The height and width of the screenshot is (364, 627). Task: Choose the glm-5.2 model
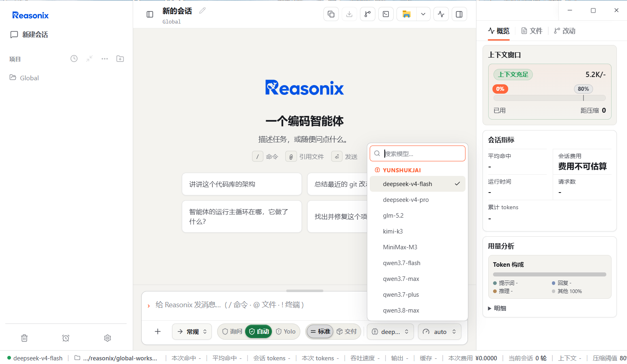coord(418,216)
